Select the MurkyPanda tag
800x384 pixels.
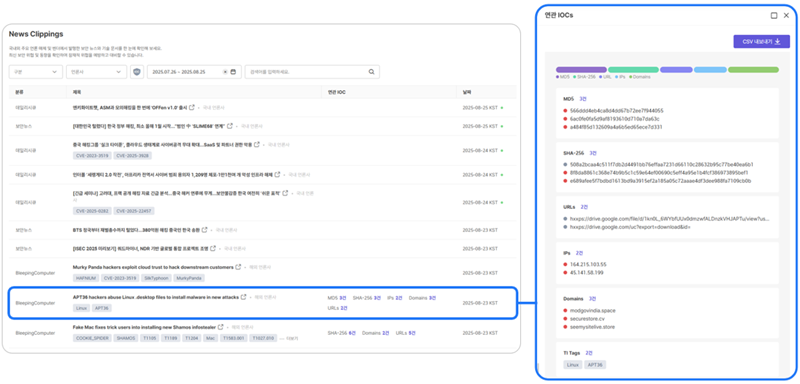click(189, 278)
